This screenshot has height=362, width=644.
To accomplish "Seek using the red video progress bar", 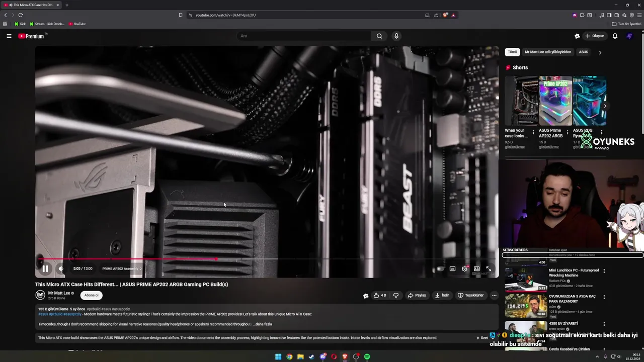I will (x=267, y=259).
